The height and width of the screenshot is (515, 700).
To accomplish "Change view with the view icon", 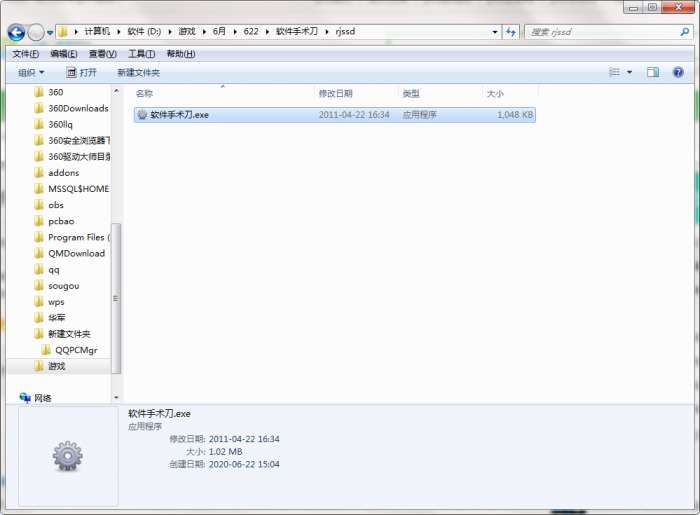I will coord(615,72).
